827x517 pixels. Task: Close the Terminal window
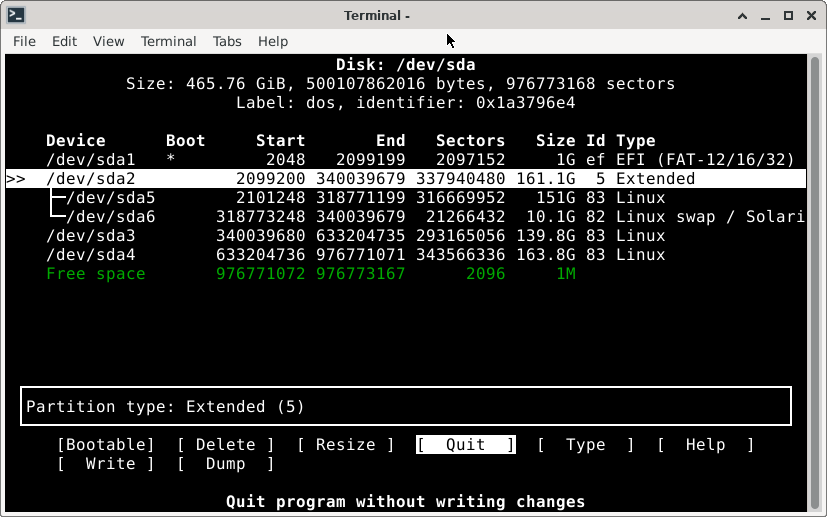point(812,15)
